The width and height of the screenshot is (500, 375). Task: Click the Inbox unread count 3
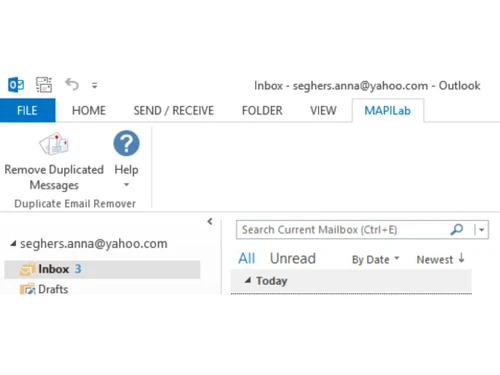point(78,269)
